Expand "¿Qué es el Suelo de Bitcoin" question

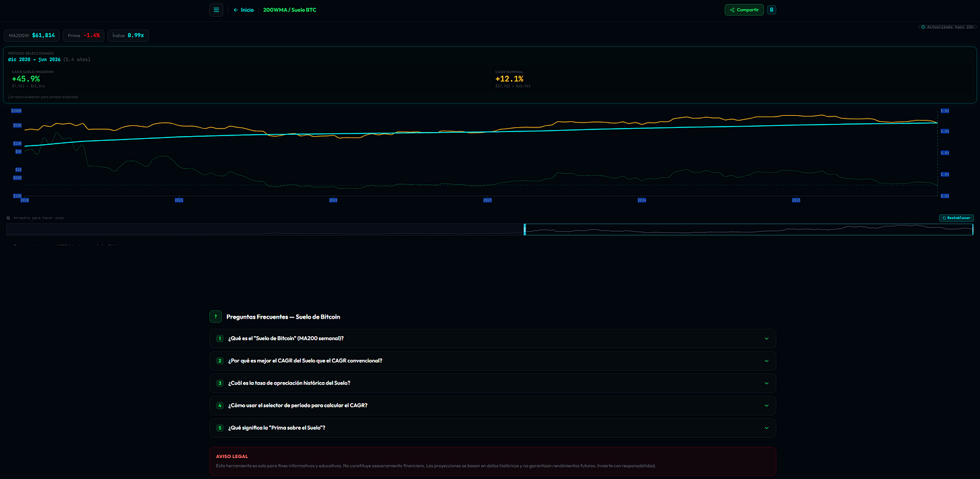(x=493, y=338)
